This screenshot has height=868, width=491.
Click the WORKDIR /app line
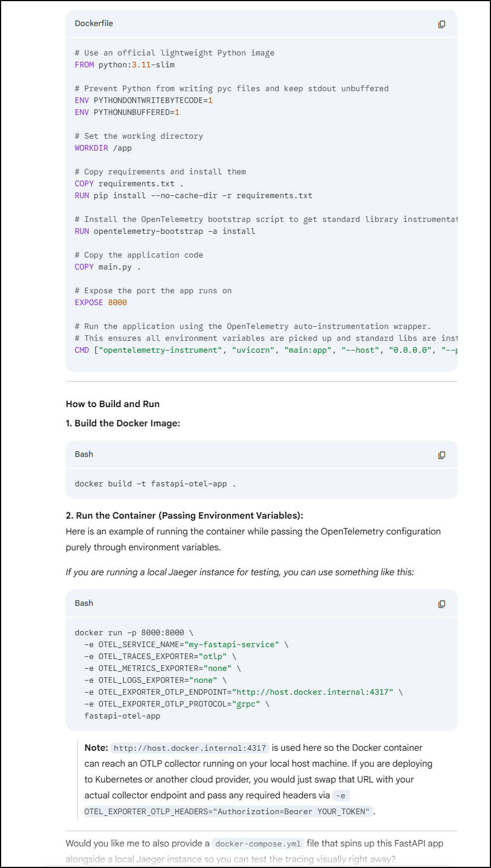[103, 148]
